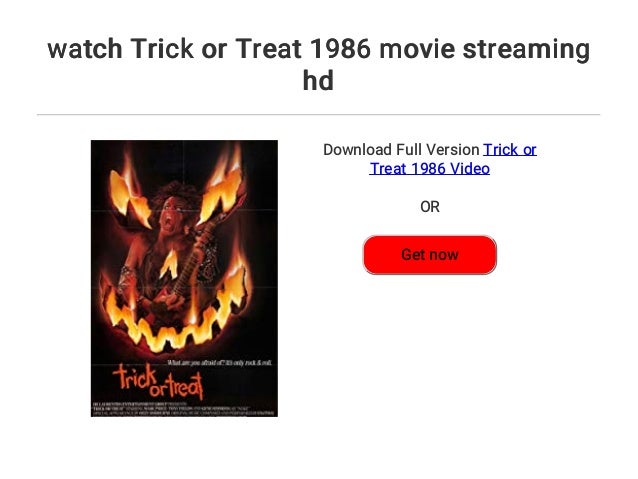Click the Trick or Treat movie poster
Screen dimensions: 638x479
pyautogui.click(x=184, y=278)
